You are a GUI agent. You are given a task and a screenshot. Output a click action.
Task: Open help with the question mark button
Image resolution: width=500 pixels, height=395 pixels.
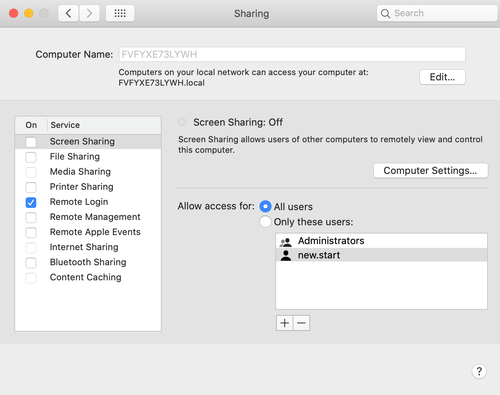point(479,371)
